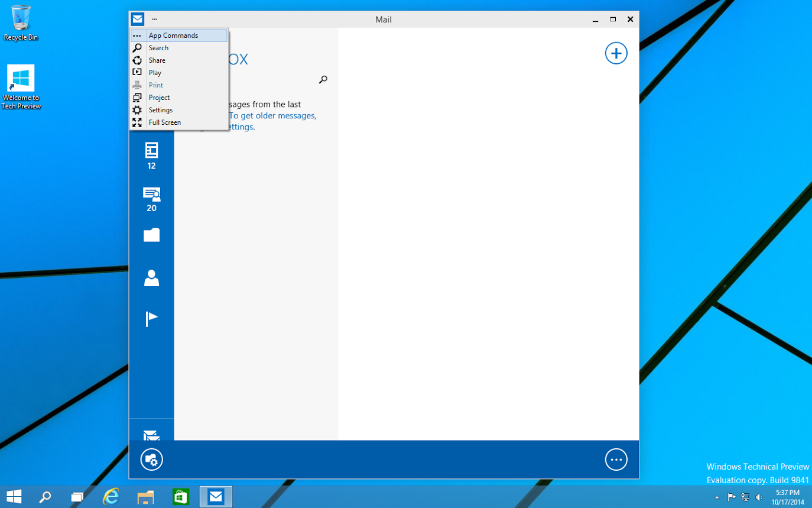This screenshot has width=812, height=508.
Task: Click the 'To get older messages' link
Action: click(272, 116)
